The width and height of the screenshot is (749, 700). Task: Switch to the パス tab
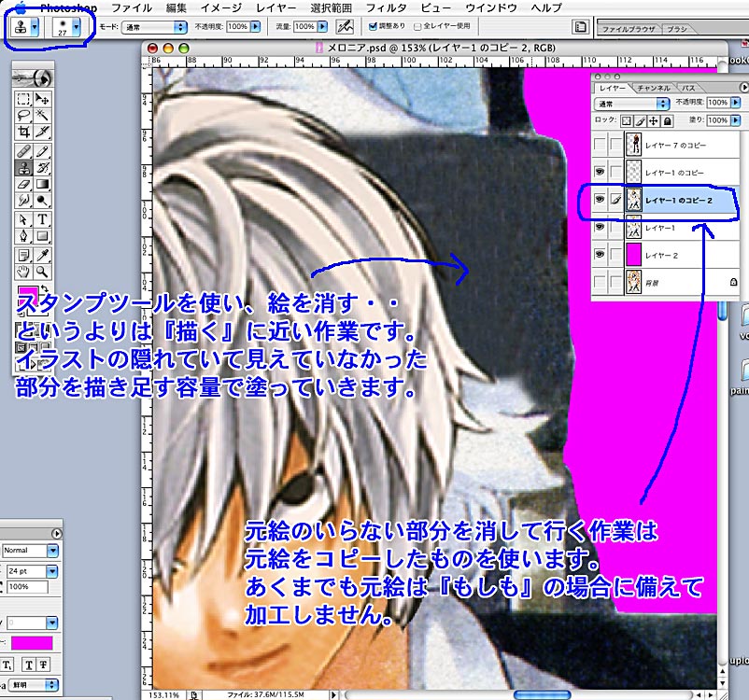(x=688, y=89)
